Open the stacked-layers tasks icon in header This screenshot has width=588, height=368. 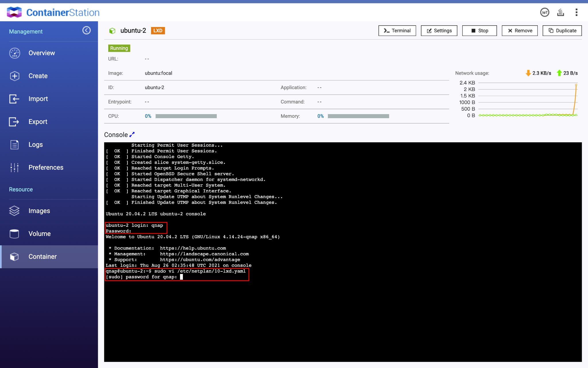[560, 12]
